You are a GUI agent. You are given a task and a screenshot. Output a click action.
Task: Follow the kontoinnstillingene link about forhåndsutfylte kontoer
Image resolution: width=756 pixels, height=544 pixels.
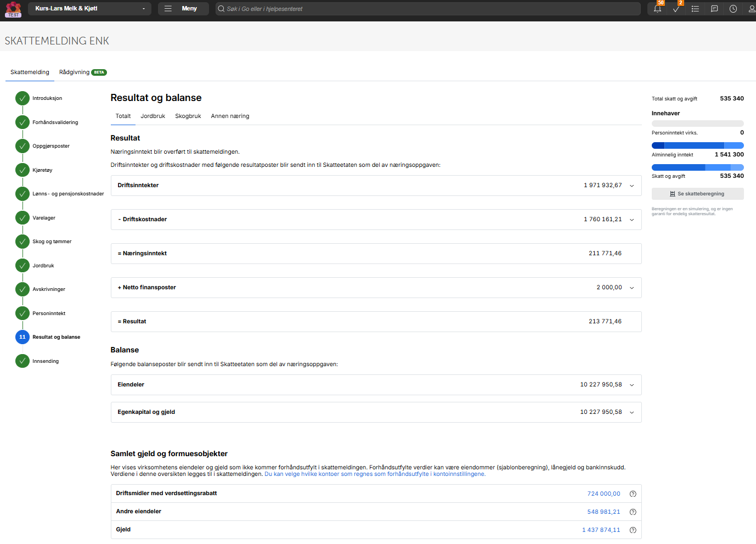pyautogui.click(x=375, y=474)
